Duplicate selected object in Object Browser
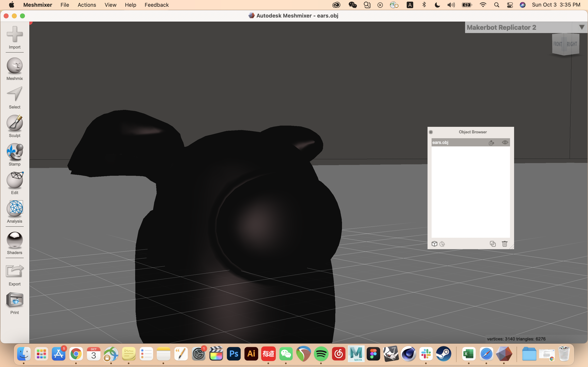The width and height of the screenshot is (588, 367). pyautogui.click(x=492, y=244)
